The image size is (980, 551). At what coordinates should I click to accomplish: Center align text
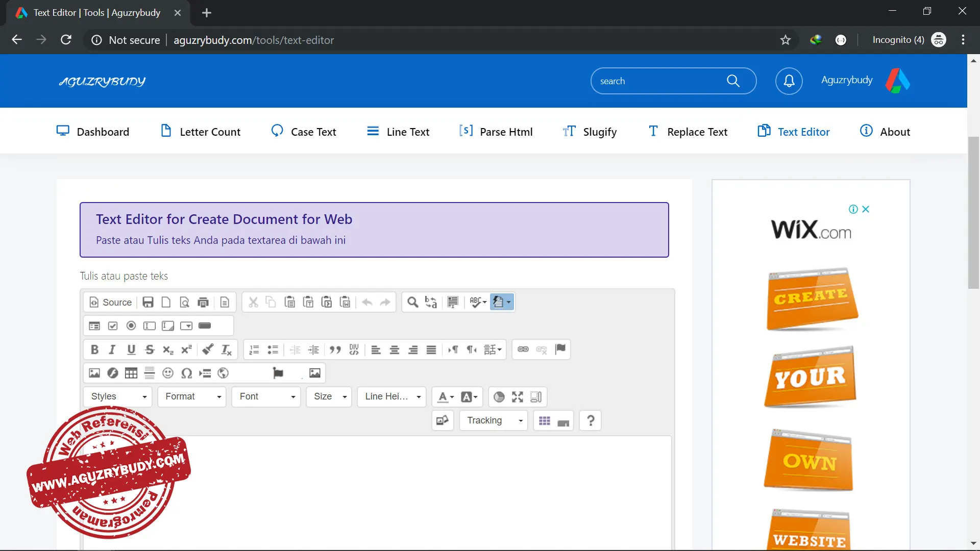coord(395,349)
